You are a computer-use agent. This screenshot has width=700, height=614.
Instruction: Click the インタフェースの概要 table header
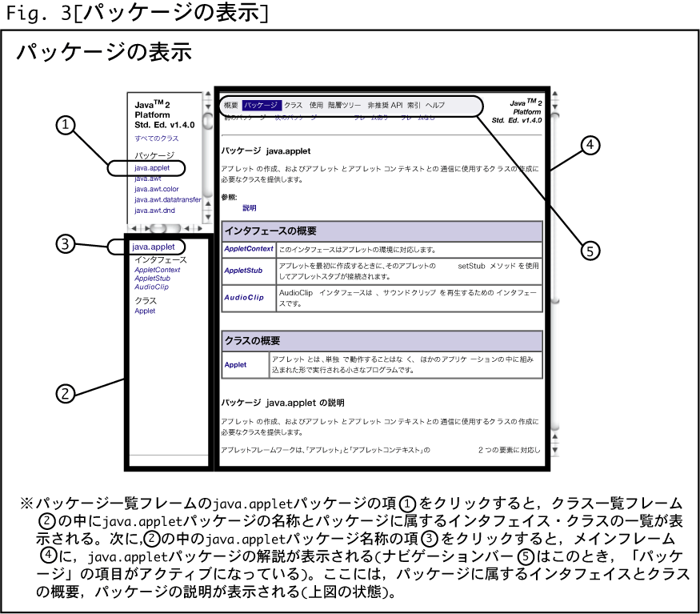[x=382, y=231]
